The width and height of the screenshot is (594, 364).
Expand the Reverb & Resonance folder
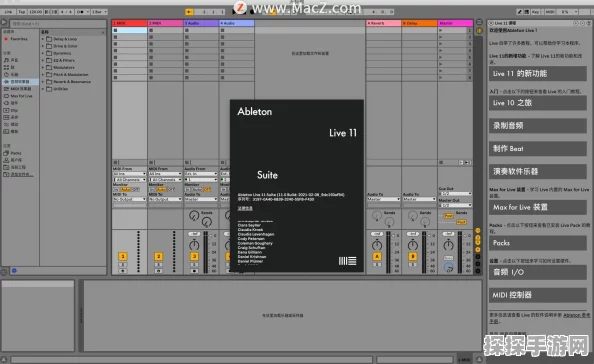(43, 82)
